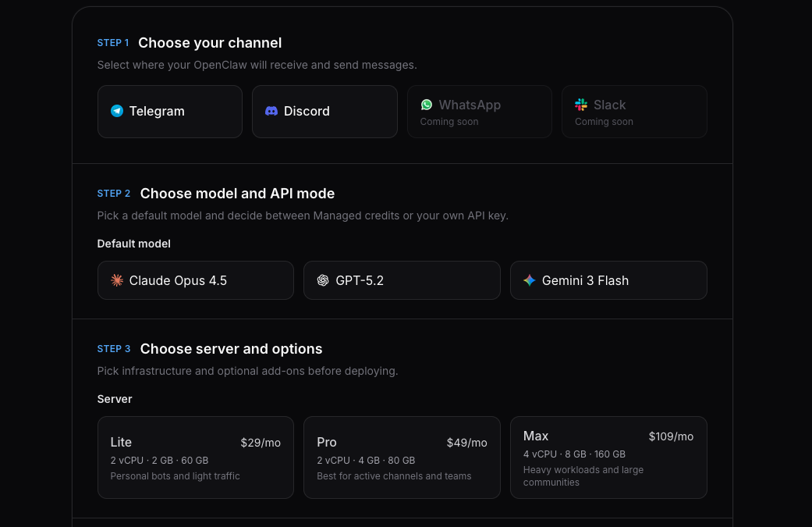
Task: Click the Discord logo icon
Action: click(271, 111)
